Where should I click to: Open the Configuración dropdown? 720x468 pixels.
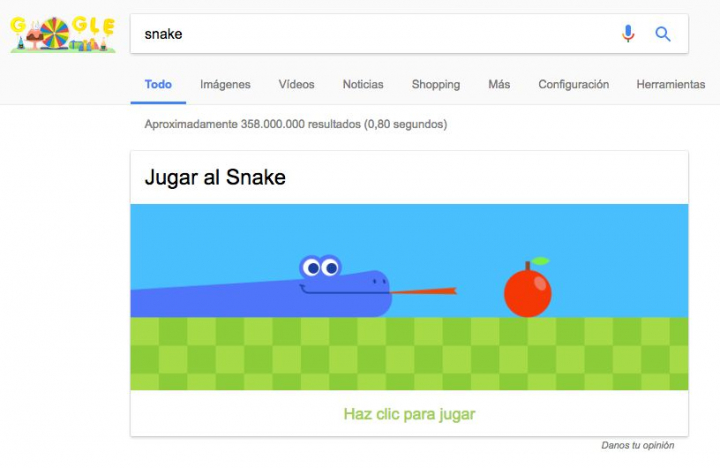tap(574, 85)
